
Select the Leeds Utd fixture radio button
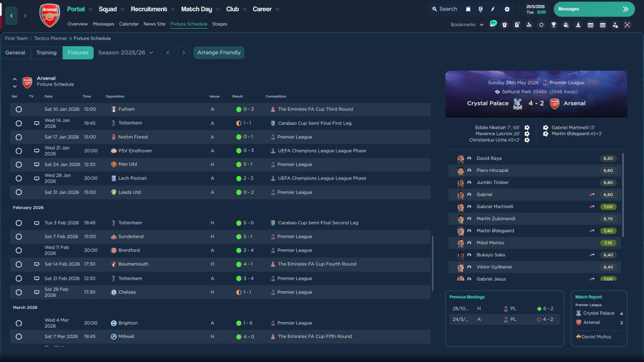(x=19, y=192)
